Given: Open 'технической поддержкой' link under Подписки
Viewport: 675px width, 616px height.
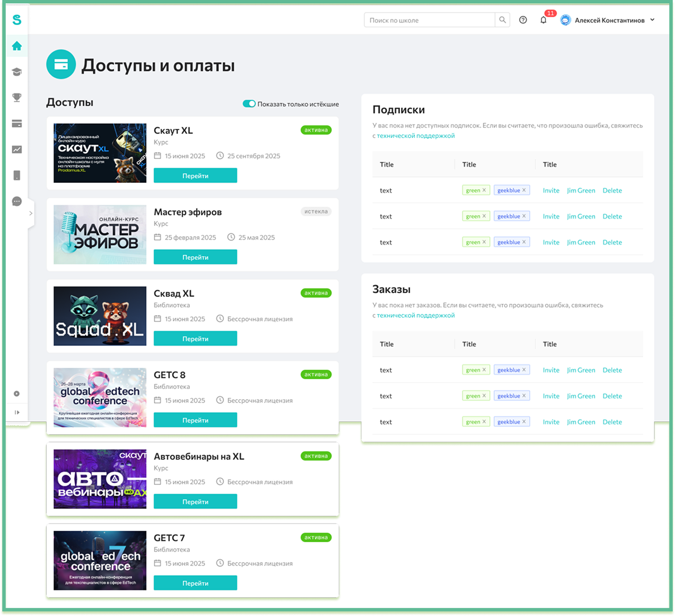Looking at the screenshot, I should coord(415,136).
